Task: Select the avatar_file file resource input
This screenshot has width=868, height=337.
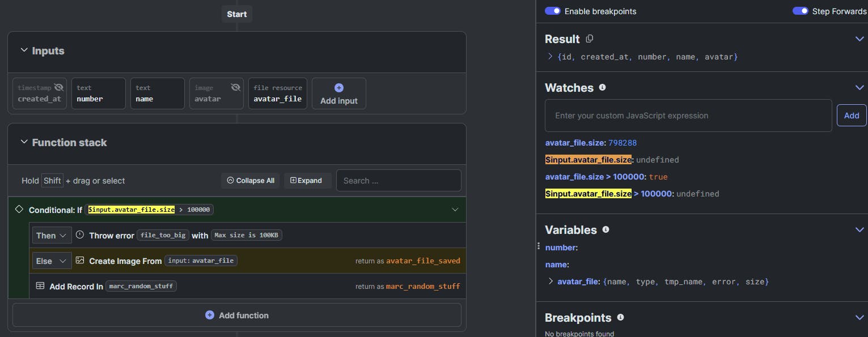Action: click(x=278, y=93)
